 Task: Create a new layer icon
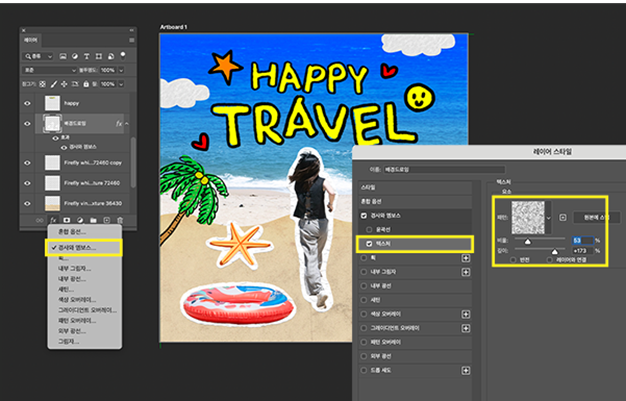(107, 220)
